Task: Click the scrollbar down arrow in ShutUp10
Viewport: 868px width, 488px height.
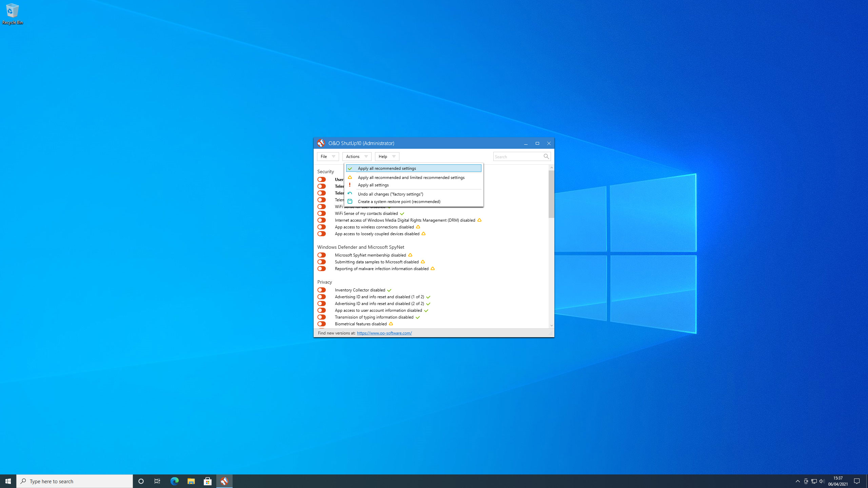Action: coord(552,325)
